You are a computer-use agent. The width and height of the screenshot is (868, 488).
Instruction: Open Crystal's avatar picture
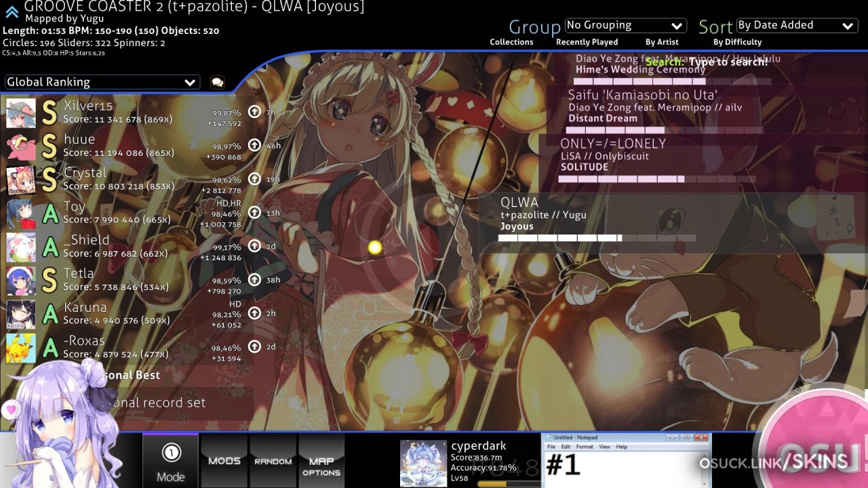(21, 180)
